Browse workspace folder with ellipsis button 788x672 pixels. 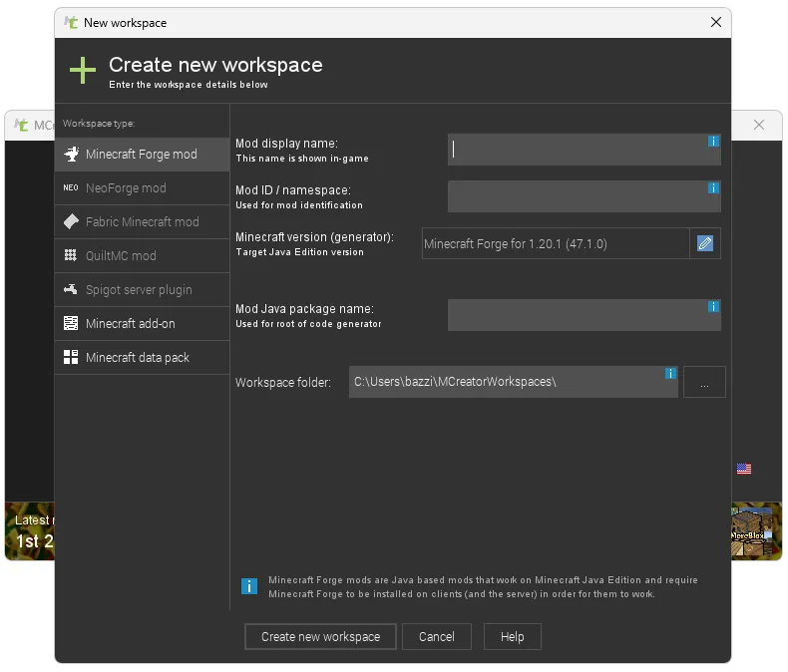click(704, 382)
